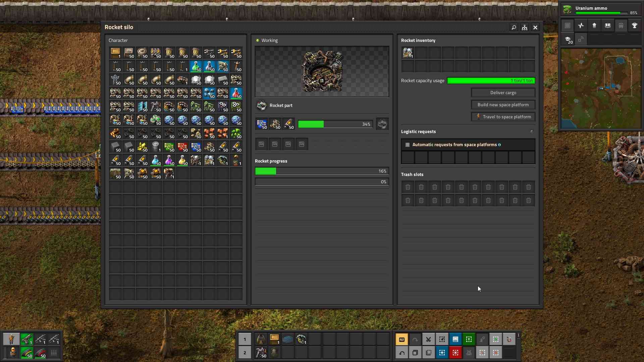Open the production statistics icon

[581, 26]
